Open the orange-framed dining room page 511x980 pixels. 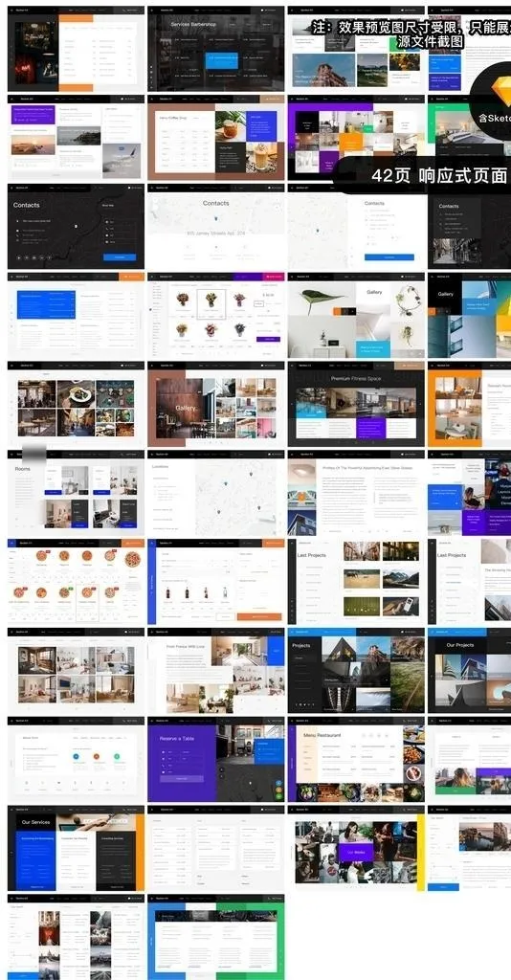tap(469, 404)
